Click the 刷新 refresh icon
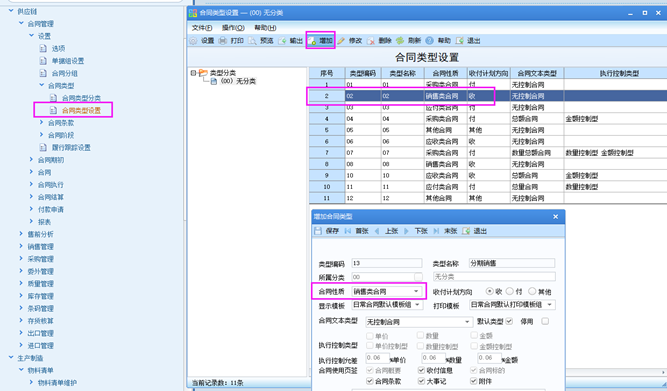 [x=400, y=41]
